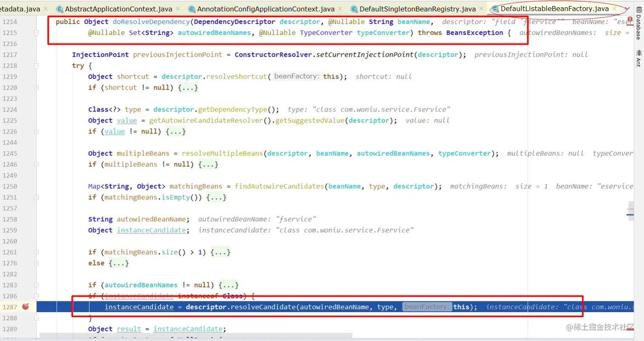Expand the fold marker at line 1283

37,285
